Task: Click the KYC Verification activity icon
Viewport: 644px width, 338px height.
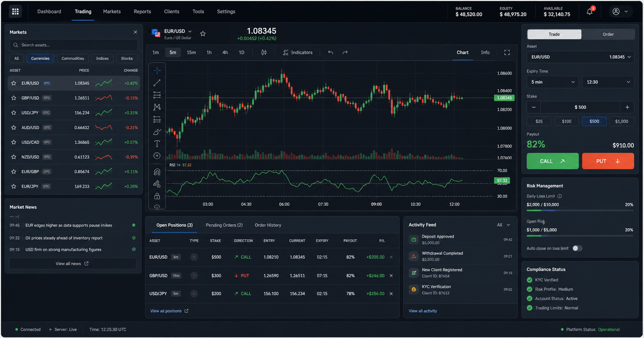Action: 414,290
